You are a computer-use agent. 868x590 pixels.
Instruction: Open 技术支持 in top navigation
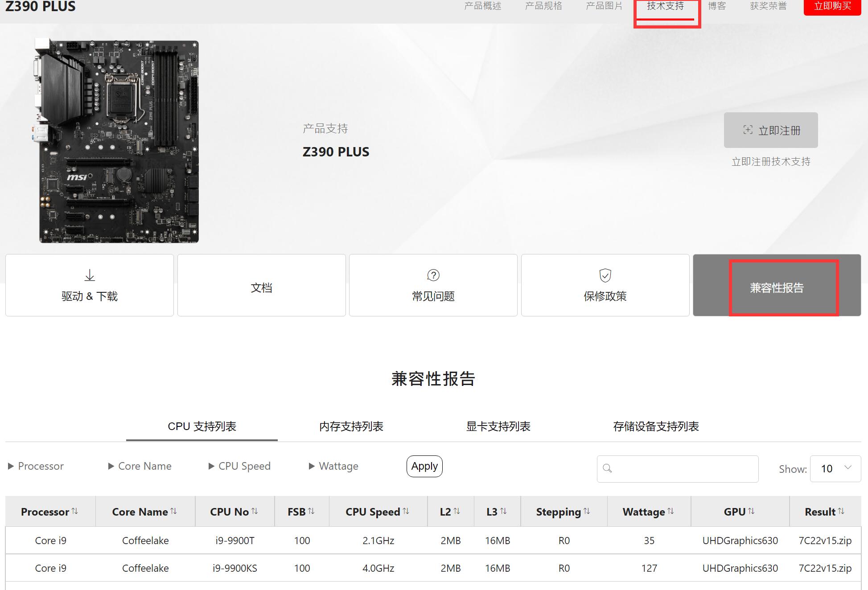click(x=665, y=6)
